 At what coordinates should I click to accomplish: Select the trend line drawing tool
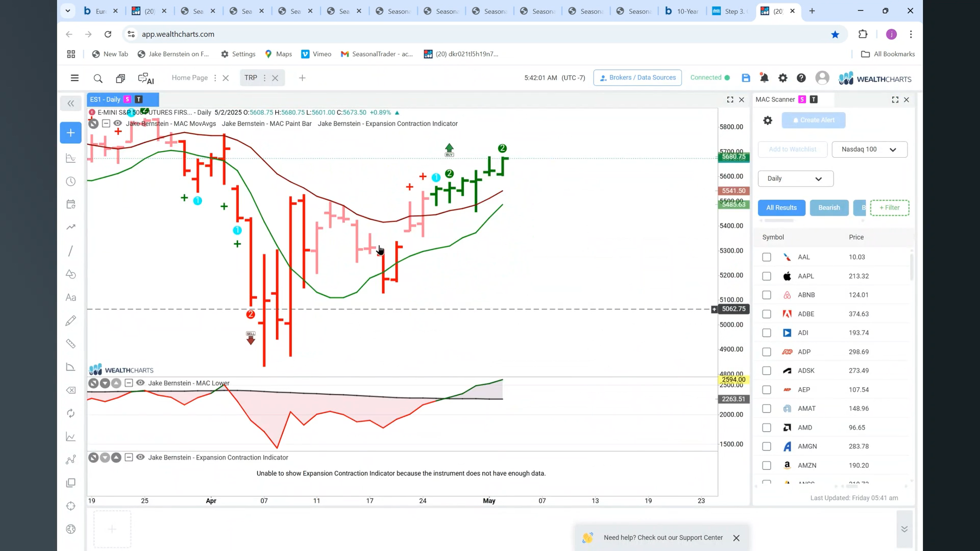tap(71, 251)
